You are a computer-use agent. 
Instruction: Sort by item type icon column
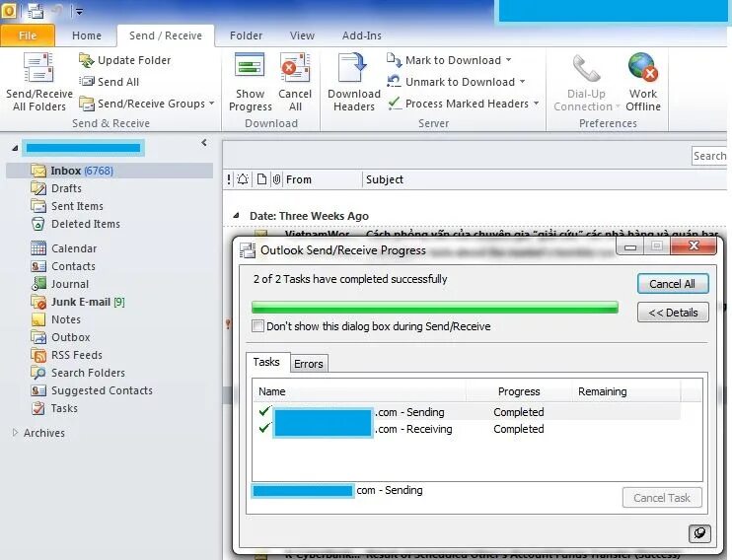(261, 179)
